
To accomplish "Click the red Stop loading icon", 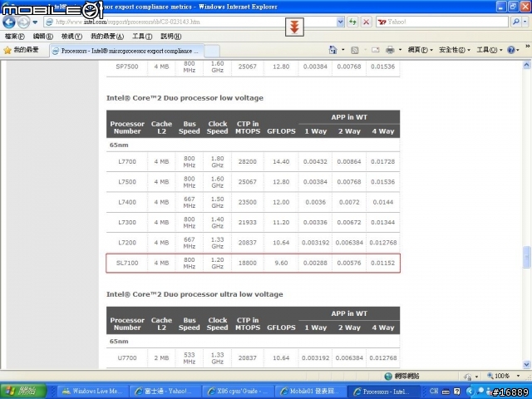I will pos(366,22).
